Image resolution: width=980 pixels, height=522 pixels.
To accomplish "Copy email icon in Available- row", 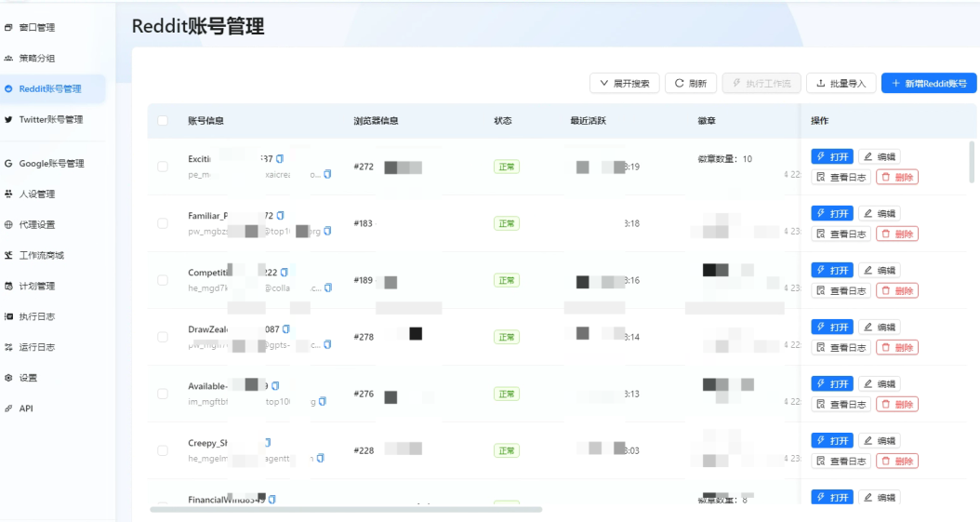I will (323, 401).
